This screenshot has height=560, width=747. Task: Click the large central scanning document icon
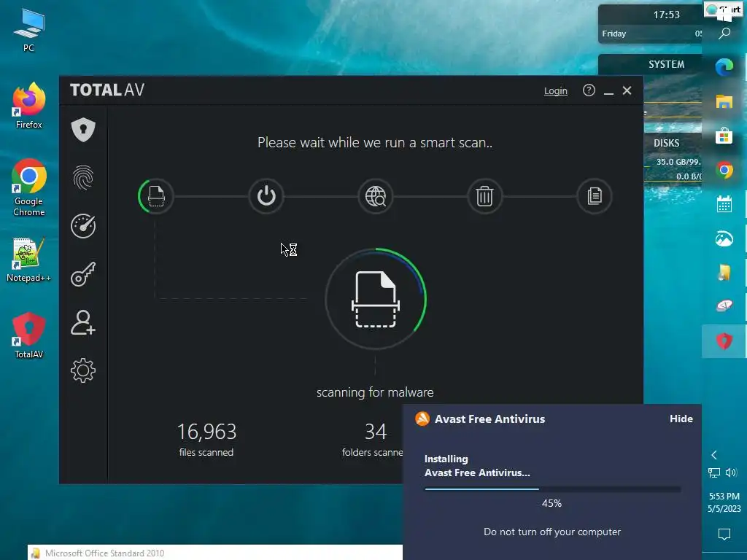pos(376,300)
